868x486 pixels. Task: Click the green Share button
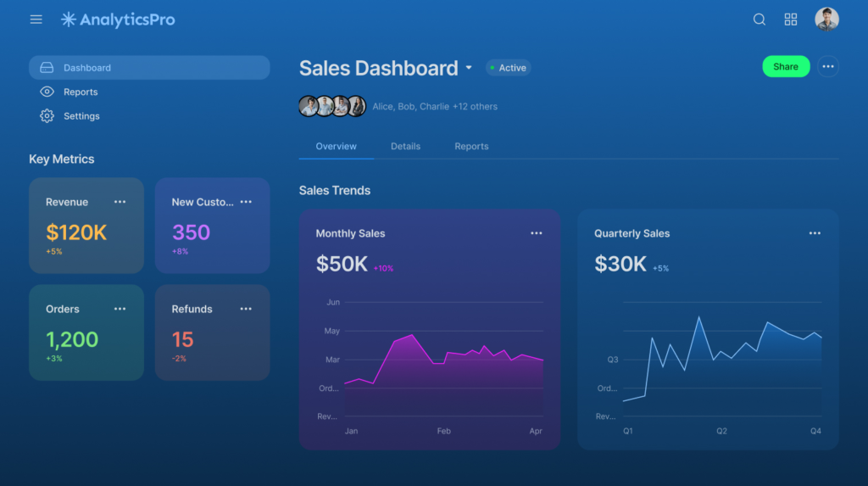coord(786,67)
